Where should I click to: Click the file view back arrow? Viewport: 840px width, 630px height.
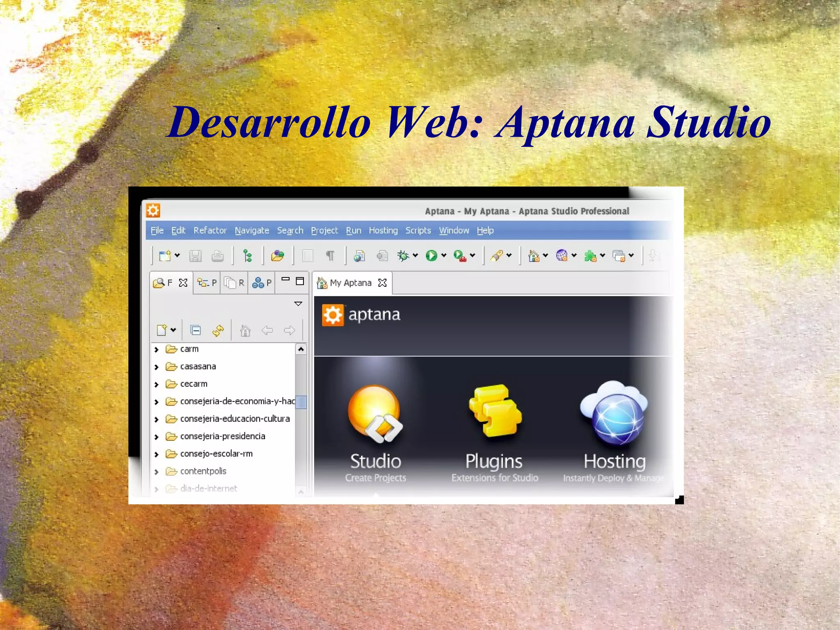coord(267,330)
